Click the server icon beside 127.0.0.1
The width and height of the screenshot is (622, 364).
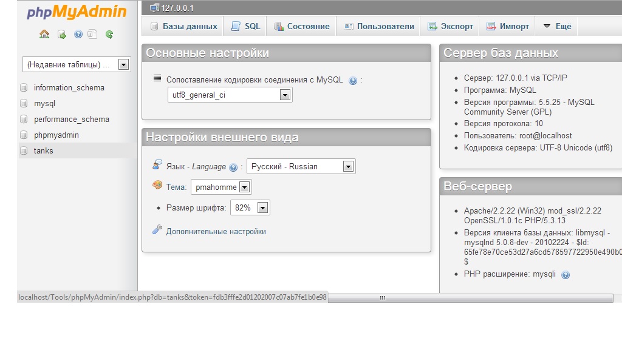click(x=154, y=7)
